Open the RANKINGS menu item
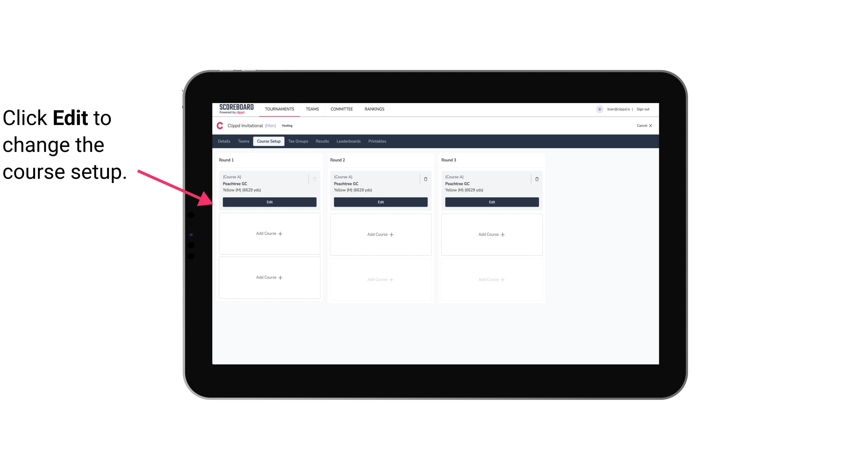Viewport: 868px width, 467px height. [x=374, y=109]
